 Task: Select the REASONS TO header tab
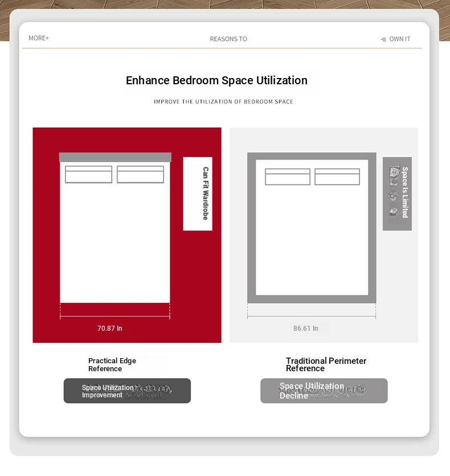[228, 39]
